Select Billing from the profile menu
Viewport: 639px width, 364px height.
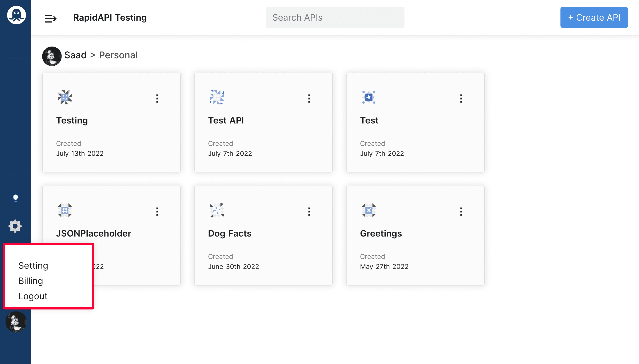31,281
